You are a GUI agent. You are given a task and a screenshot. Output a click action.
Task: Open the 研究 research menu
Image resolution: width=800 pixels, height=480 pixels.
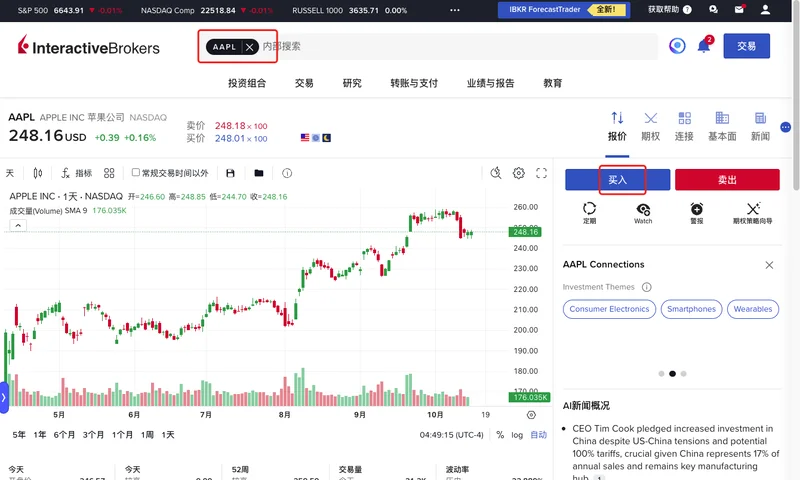point(352,83)
